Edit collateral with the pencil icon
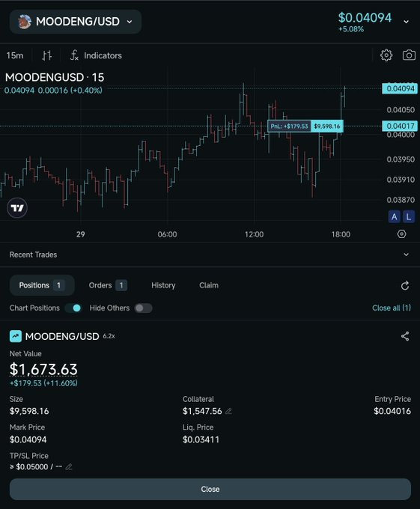This screenshot has height=509, width=420. tap(228, 411)
